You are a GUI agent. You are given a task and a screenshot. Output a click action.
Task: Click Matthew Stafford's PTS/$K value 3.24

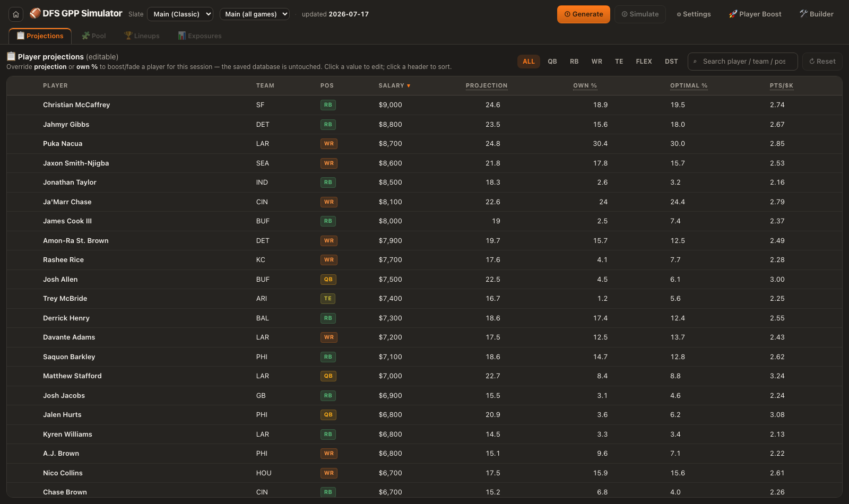click(777, 376)
